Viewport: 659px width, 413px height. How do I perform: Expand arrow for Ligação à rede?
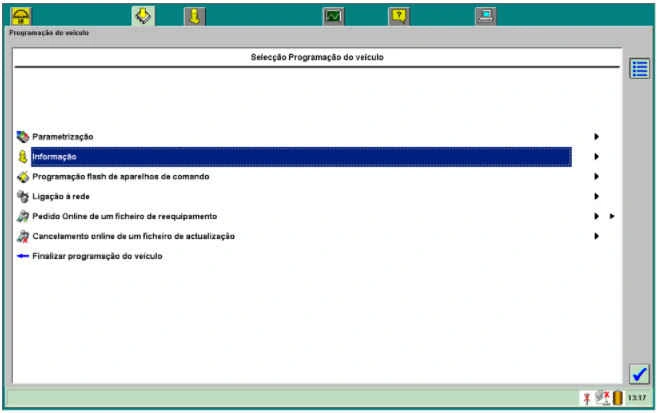tap(597, 196)
